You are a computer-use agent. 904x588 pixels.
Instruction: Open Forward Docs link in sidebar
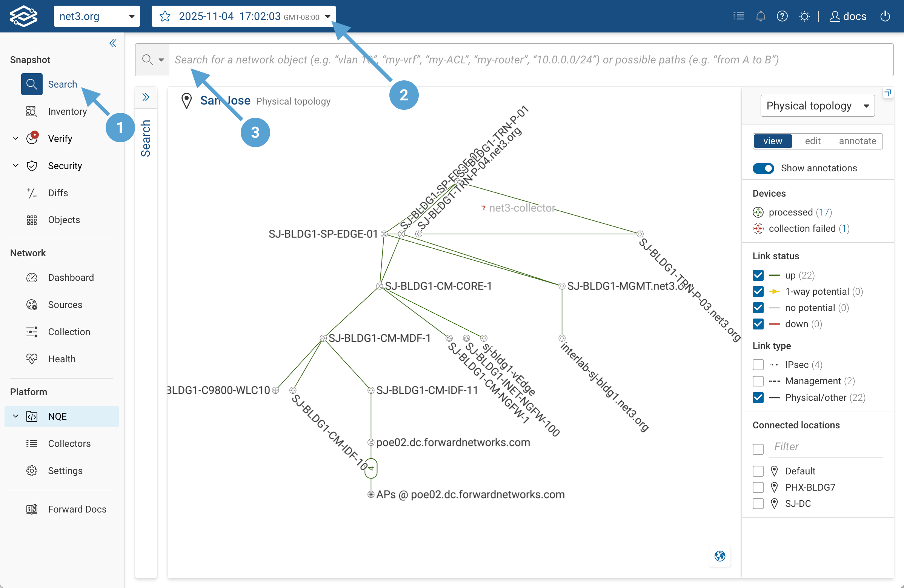tap(77, 509)
